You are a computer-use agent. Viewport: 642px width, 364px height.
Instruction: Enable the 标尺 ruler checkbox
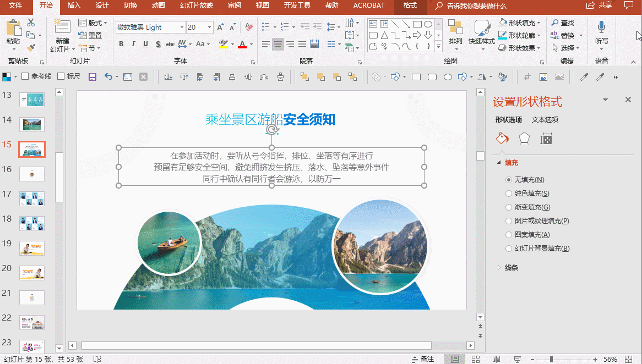[61, 76]
